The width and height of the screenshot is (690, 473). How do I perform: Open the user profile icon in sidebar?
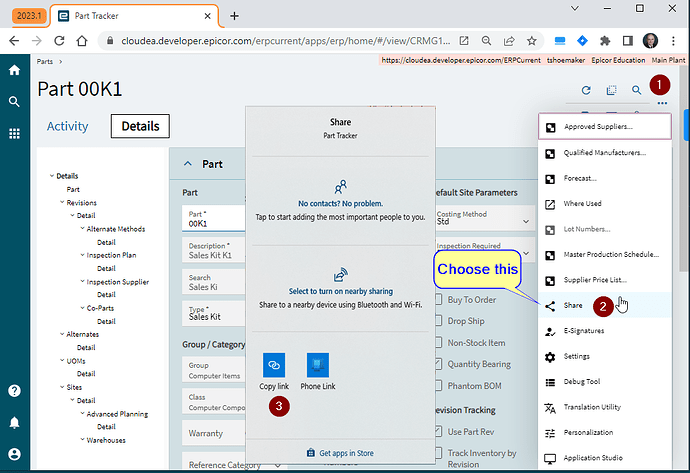(x=15, y=454)
